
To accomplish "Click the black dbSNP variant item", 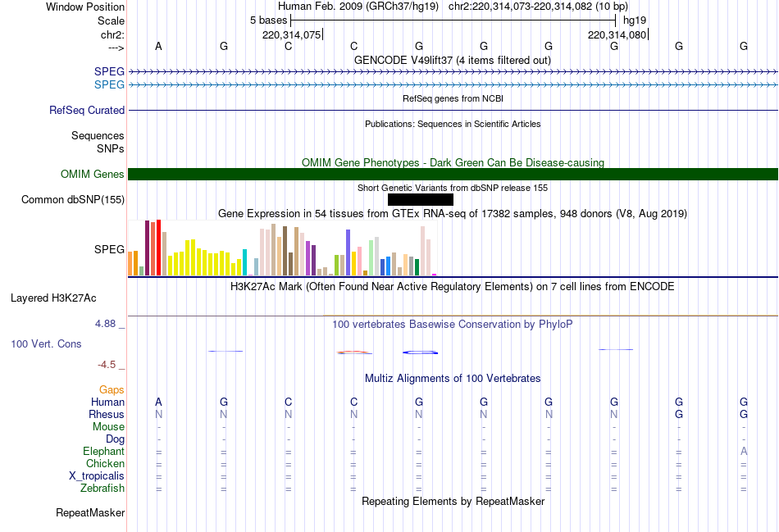I will [x=421, y=200].
